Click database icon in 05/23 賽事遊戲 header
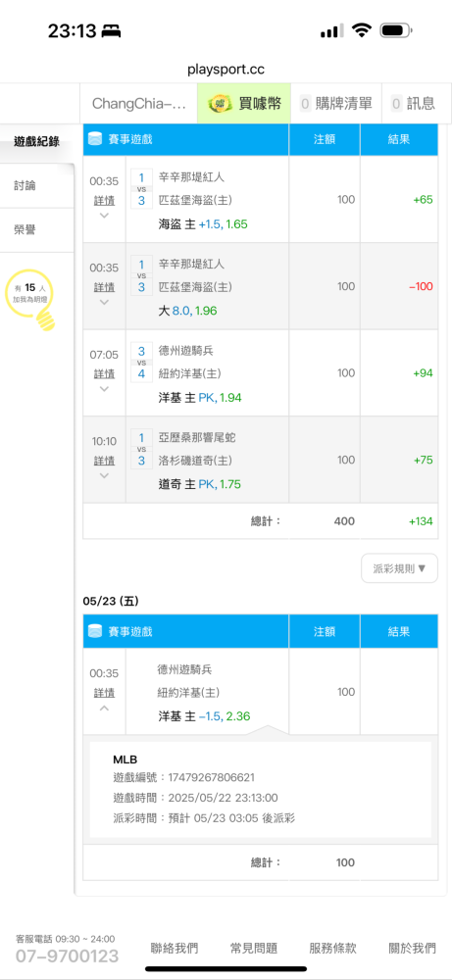 point(94,631)
